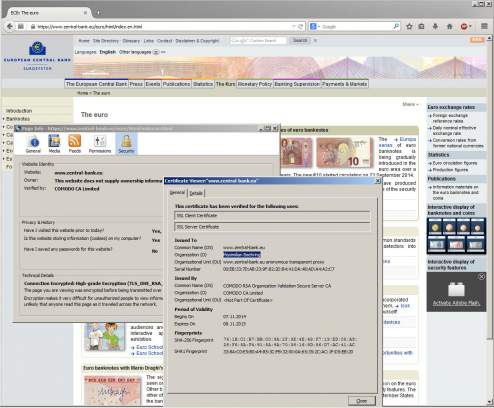This screenshot has height=408, width=494.
Task: Open the Share dropdown on page
Action: click(410, 104)
